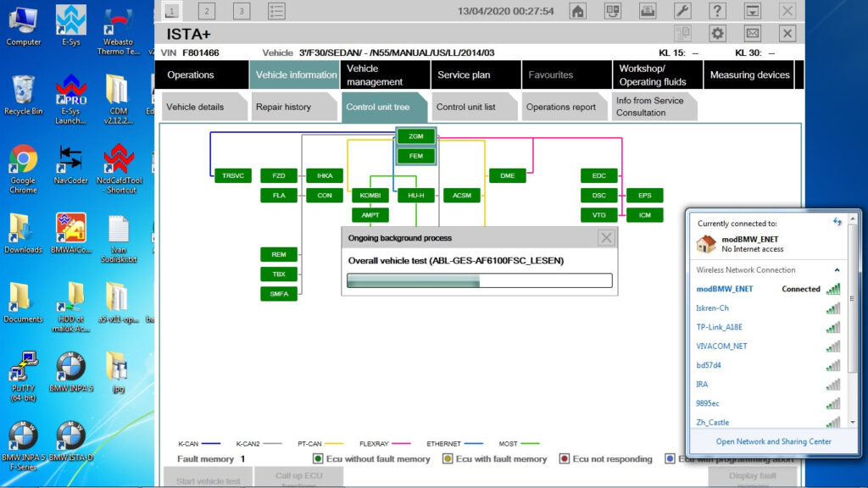Open the jpg folder on desktop
The image size is (868, 488).
(x=119, y=373)
